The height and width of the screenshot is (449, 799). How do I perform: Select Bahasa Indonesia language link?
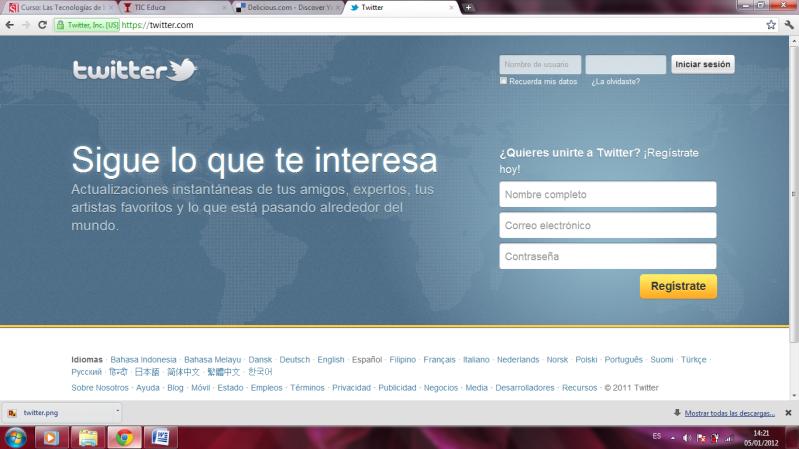[x=143, y=359]
